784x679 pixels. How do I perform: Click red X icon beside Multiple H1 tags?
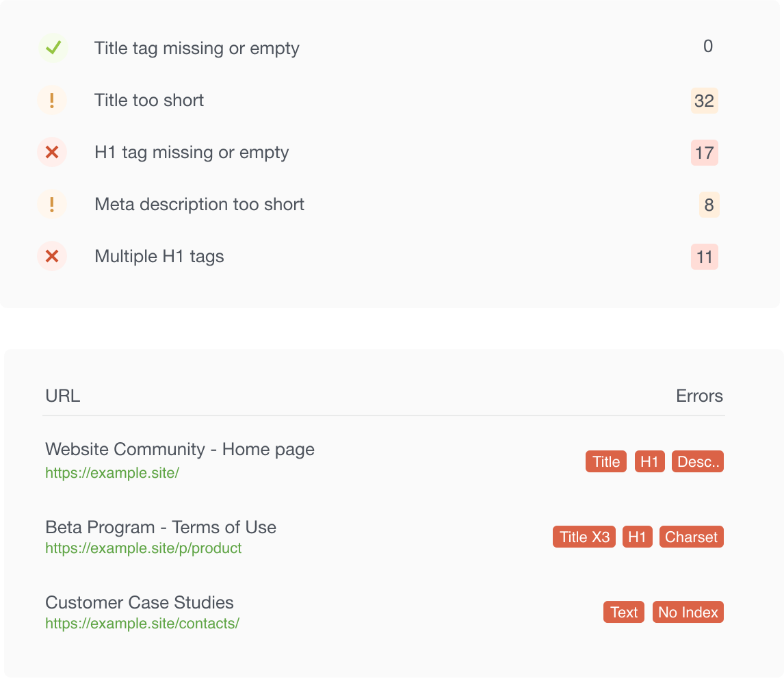pos(52,257)
